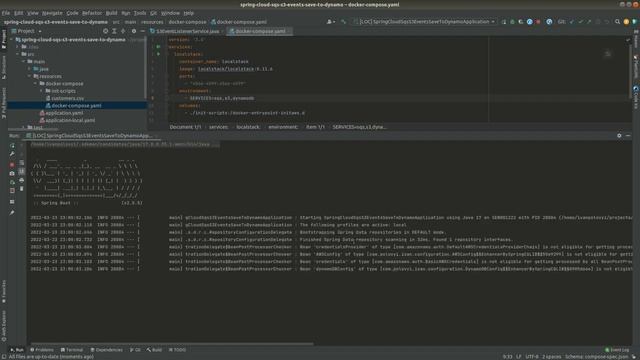Image resolution: width=640 pixels, height=360 pixels.
Task: Click Expand All in Project panel
Action: coord(114,31)
